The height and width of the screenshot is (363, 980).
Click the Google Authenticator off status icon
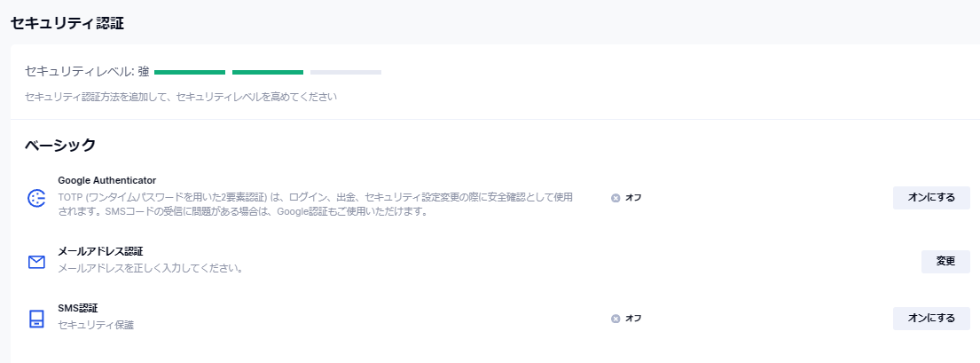615,198
